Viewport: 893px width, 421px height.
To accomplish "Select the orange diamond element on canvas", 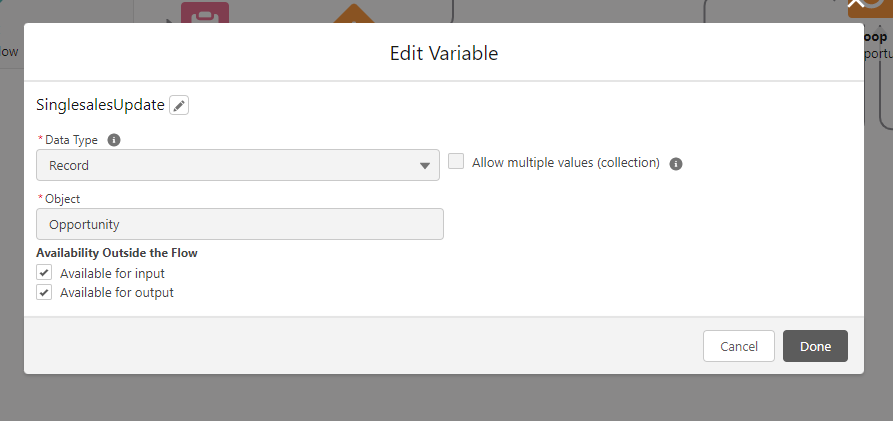I will point(351,14).
